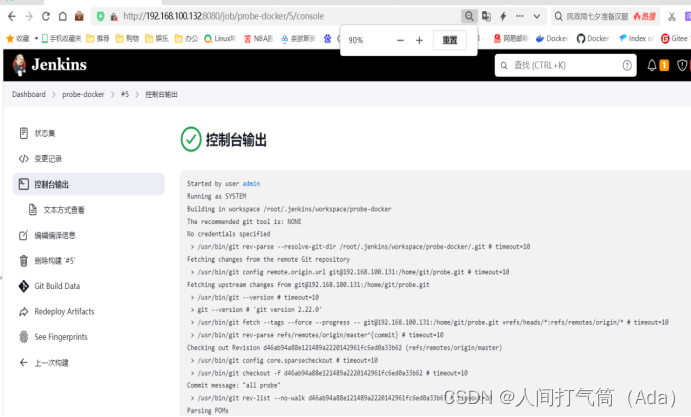Click the 控制台输出 breadcrumb
The height and width of the screenshot is (417, 691).
tap(161, 94)
